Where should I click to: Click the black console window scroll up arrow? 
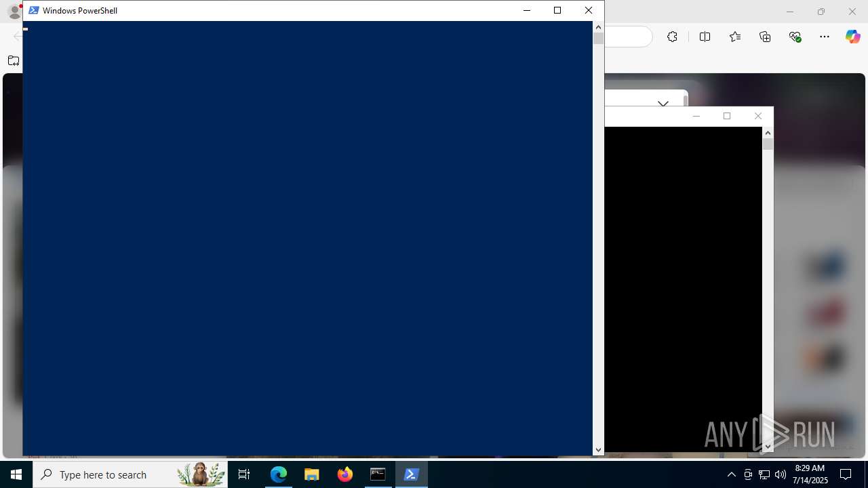tap(768, 132)
